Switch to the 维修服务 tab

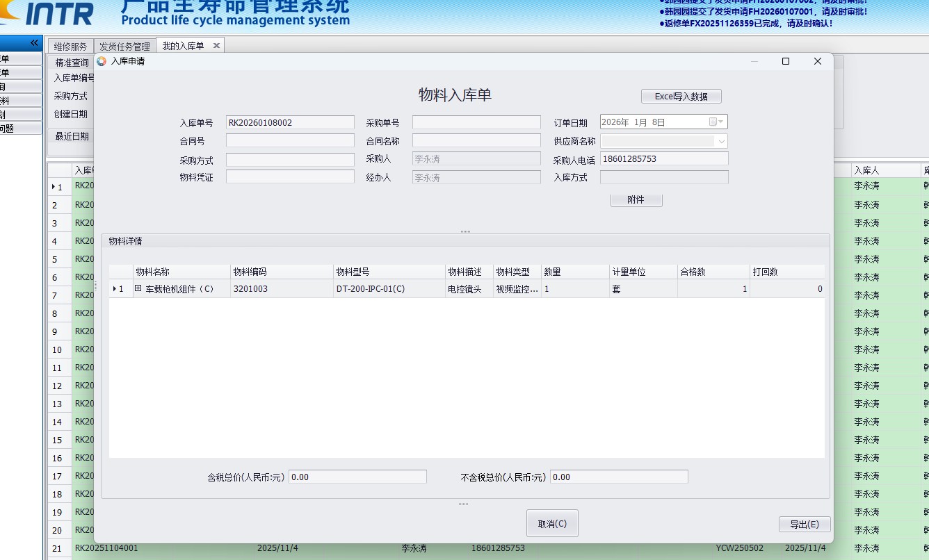[x=70, y=47]
